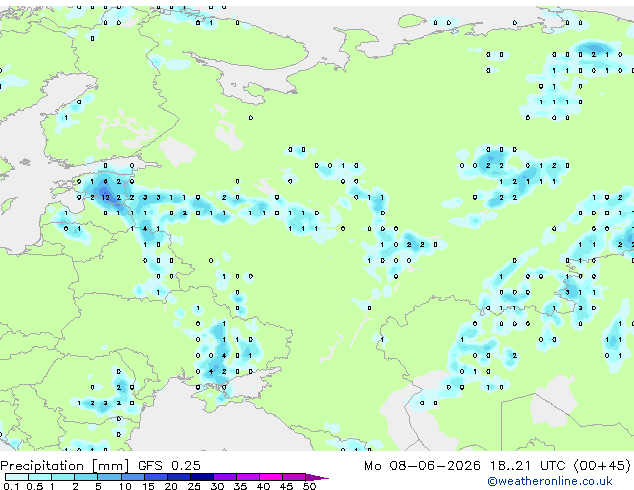Image resolution: width=634 pixels, height=490 pixels.
Task: Click the 'Mo 08-06-2026' date text
Action: [423, 466]
